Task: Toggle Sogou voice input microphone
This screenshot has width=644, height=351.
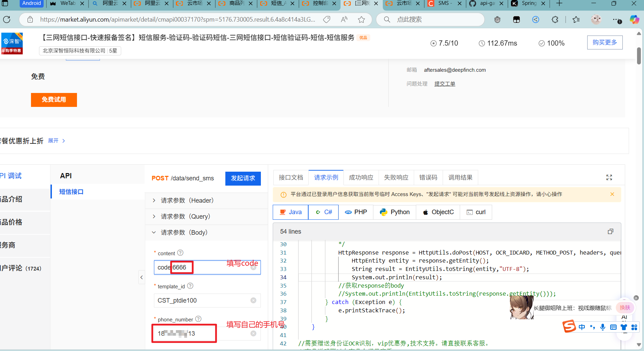Action: 603,327
